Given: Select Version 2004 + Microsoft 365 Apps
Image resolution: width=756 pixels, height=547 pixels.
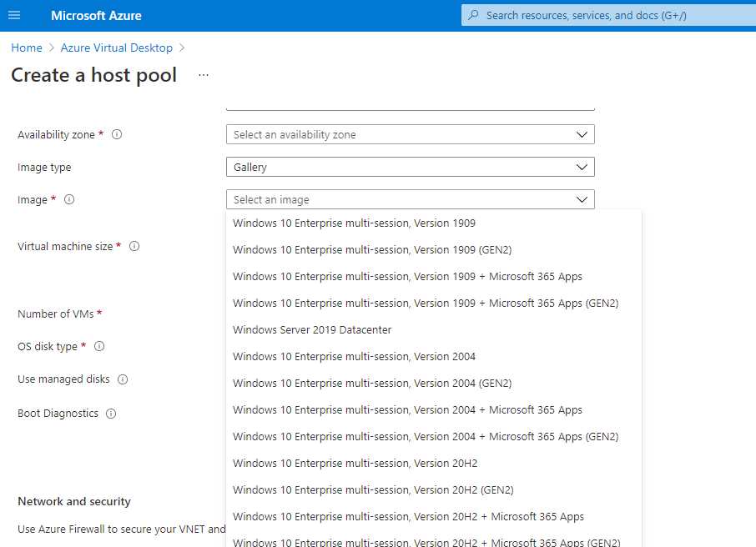Looking at the screenshot, I should (x=434, y=409).
